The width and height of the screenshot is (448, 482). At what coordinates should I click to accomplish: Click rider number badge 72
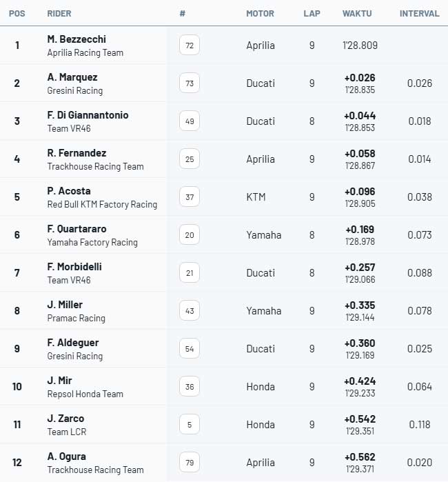click(190, 46)
